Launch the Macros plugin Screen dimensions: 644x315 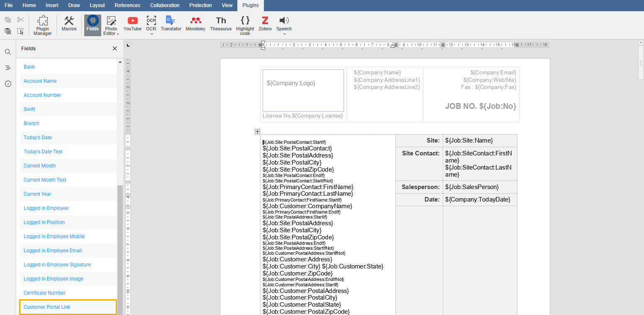[69, 24]
